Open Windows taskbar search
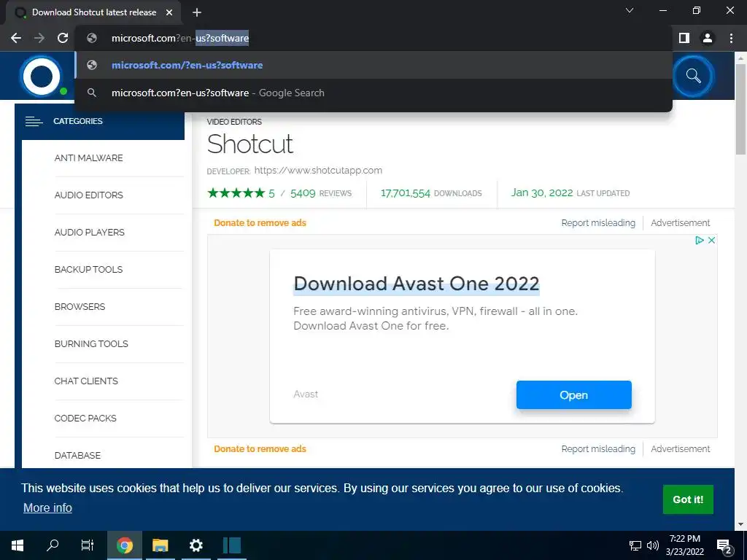This screenshot has height=560, width=747. pyautogui.click(x=53, y=545)
